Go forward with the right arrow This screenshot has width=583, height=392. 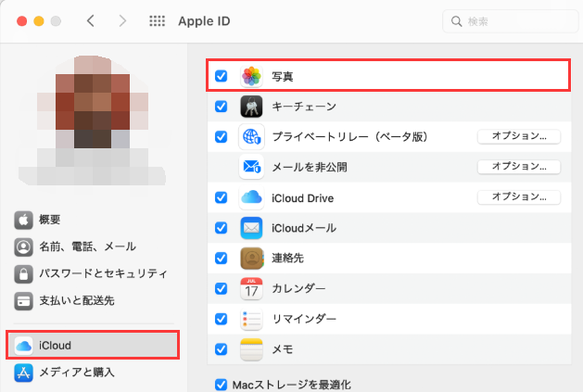(122, 21)
